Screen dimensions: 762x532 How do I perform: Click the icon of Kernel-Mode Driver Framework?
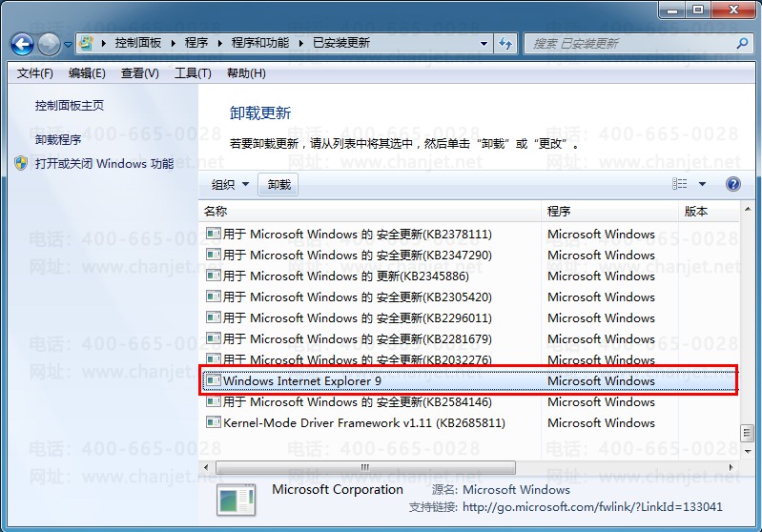pos(214,422)
